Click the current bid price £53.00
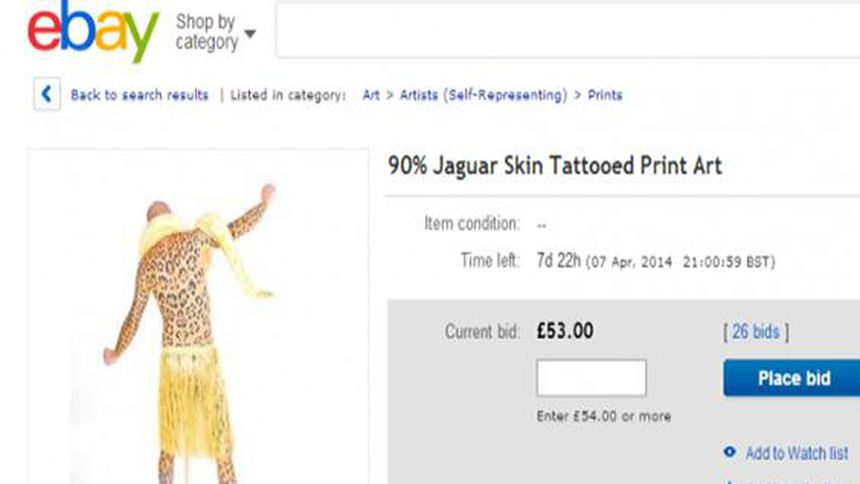This screenshot has height=484, width=860. click(566, 331)
